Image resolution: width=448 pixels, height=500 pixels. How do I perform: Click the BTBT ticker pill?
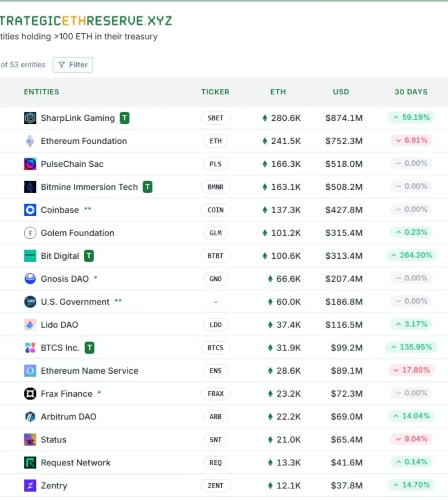215,256
